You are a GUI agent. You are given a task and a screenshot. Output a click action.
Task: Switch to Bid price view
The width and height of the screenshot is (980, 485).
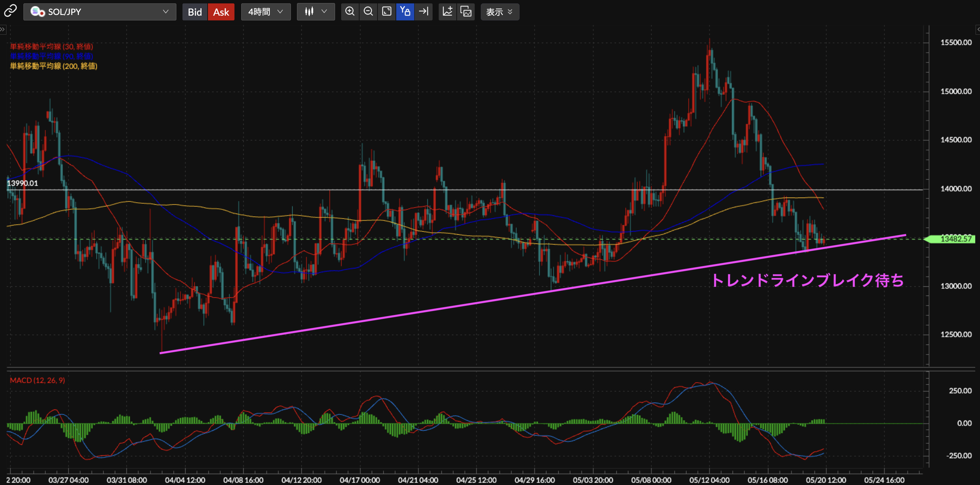[x=195, y=12]
